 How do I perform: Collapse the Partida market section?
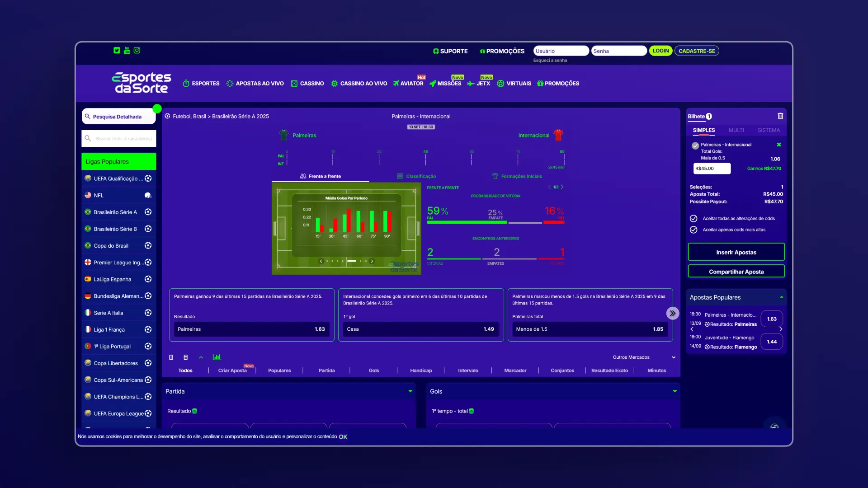pyautogui.click(x=410, y=391)
